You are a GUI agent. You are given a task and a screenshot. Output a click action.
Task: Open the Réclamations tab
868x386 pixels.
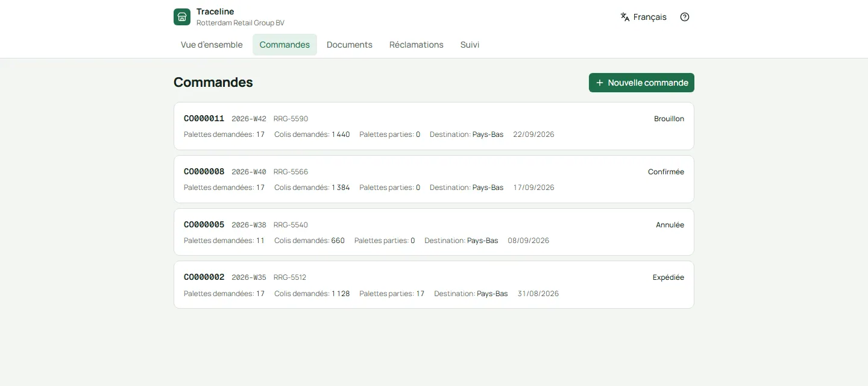(x=417, y=45)
